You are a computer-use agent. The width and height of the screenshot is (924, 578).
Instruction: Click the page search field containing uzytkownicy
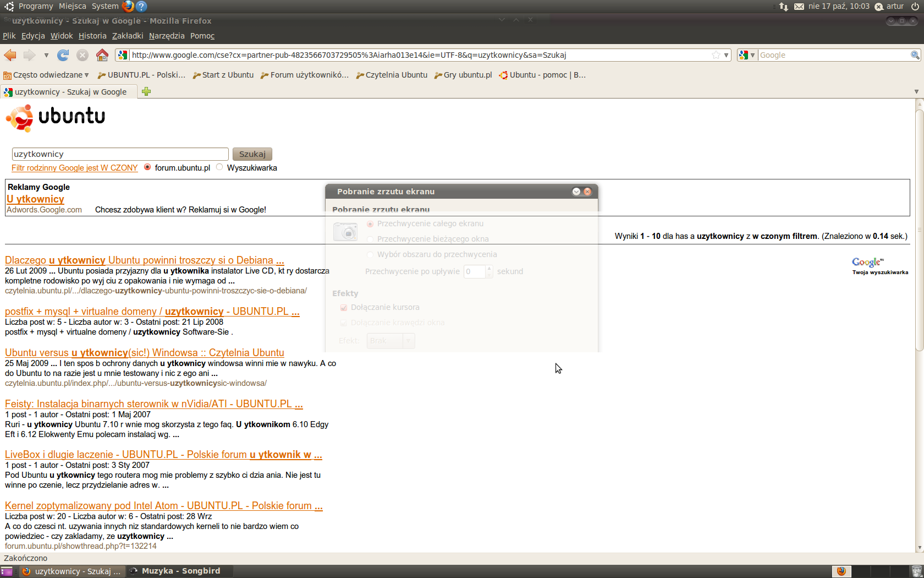(x=120, y=154)
